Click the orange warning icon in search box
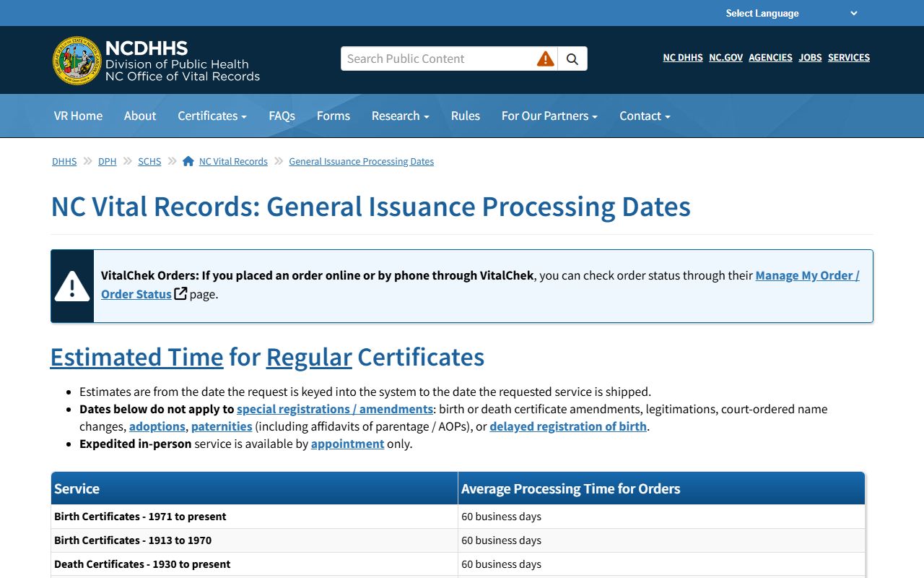This screenshot has width=924, height=578. click(x=546, y=59)
